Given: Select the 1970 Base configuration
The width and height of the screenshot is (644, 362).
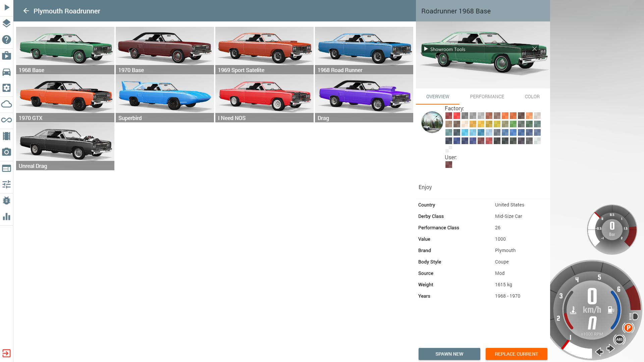Looking at the screenshot, I should click(x=165, y=51).
